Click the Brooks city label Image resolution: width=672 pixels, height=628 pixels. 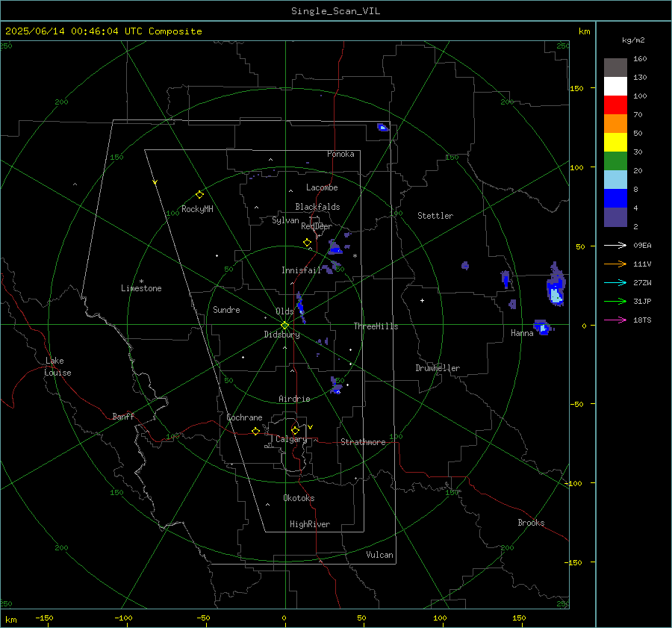[531, 523]
